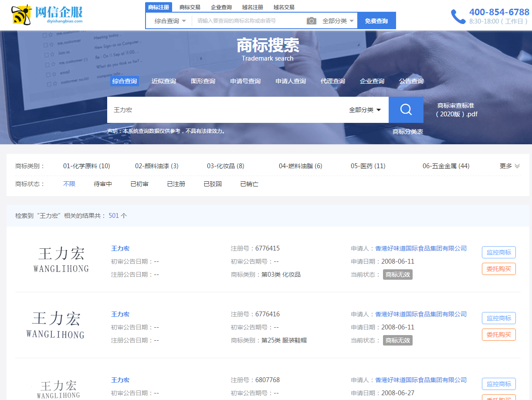Filter by 04-燃料油脂 (6)

301,166
